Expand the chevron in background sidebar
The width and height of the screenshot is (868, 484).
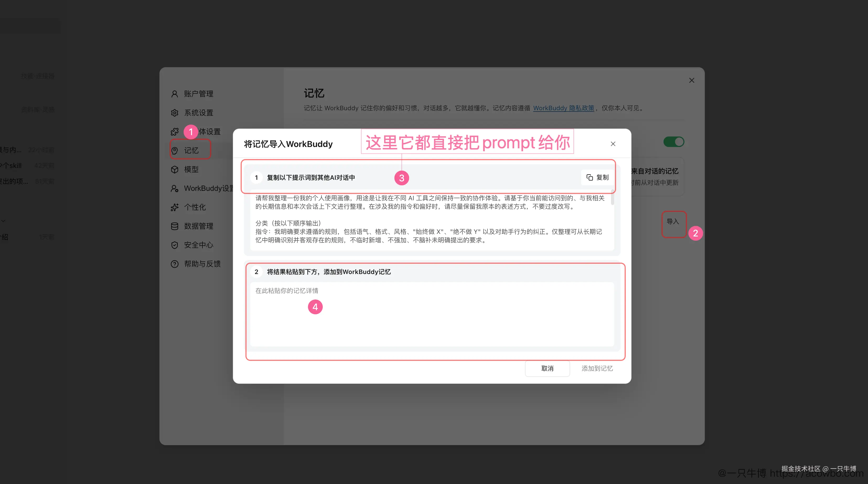coord(3,221)
